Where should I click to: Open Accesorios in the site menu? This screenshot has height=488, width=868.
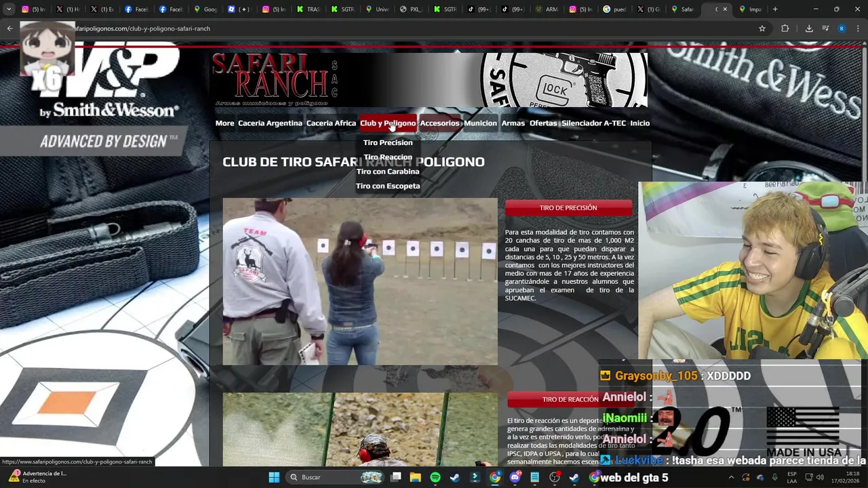[x=439, y=123]
